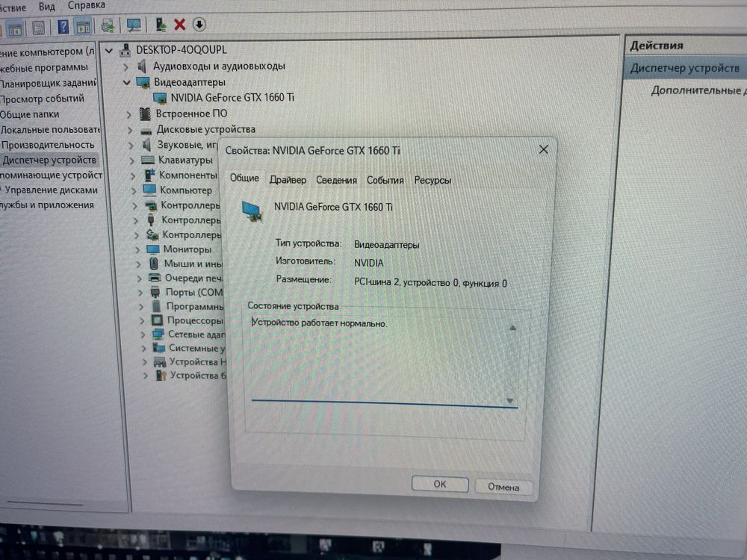Click the monitor icon beside Компьютер
This screenshot has width=747, height=560.
click(149, 190)
